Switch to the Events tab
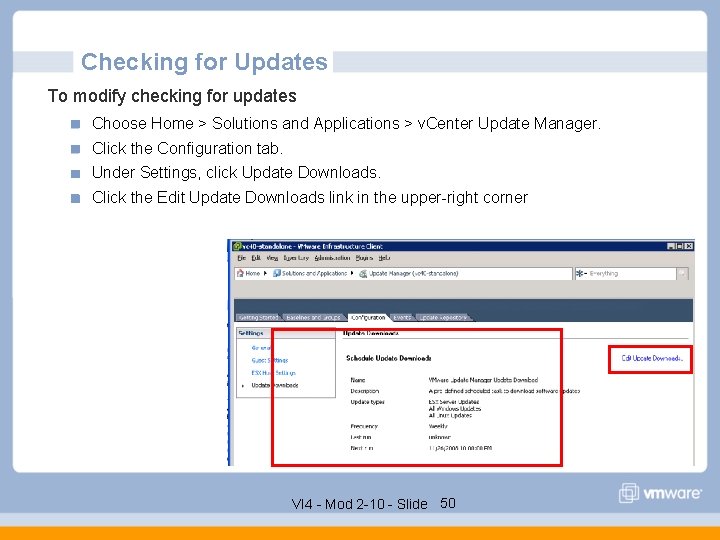This screenshot has width=720, height=540. [402, 317]
